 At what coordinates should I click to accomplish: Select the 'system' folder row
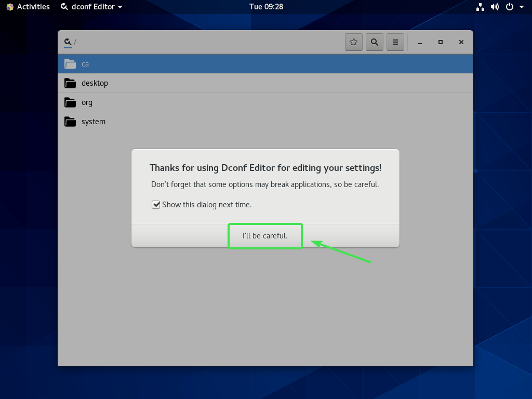point(265,122)
